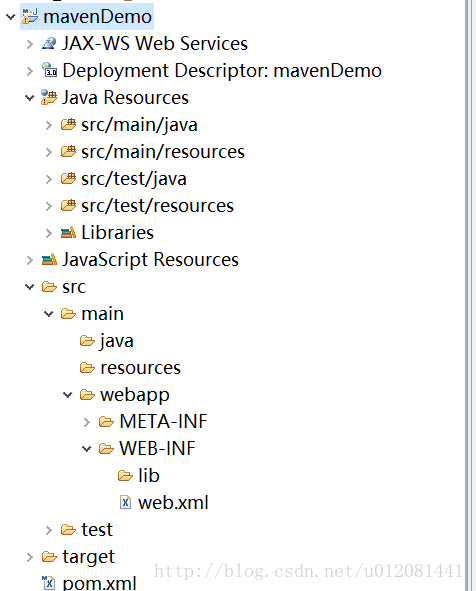Select the 'src/main/resources' label
Screen dimensions: 476x591
click(x=163, y=152)
